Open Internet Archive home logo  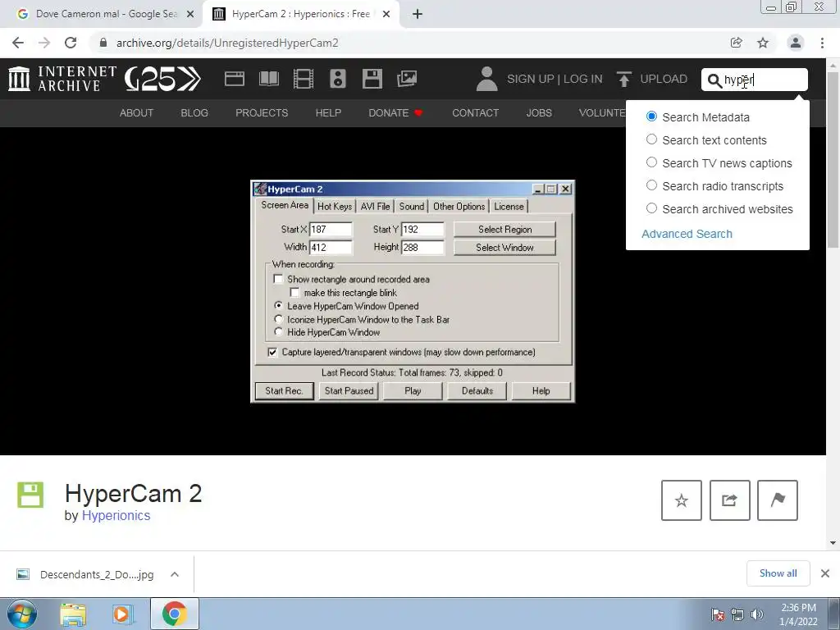click(x=62, y=79)
